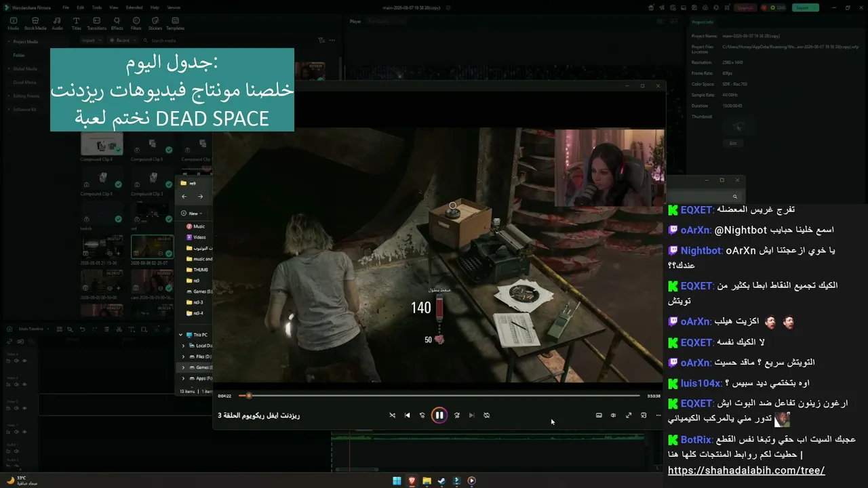Screen dimensions: 868x488
Task: Open Effects in Filmora toolbar
Action: 117,24
